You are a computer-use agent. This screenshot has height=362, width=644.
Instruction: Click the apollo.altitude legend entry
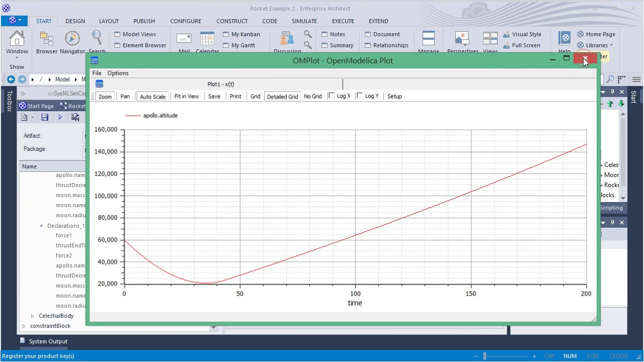pyautogui.click(x=152, y=115)
